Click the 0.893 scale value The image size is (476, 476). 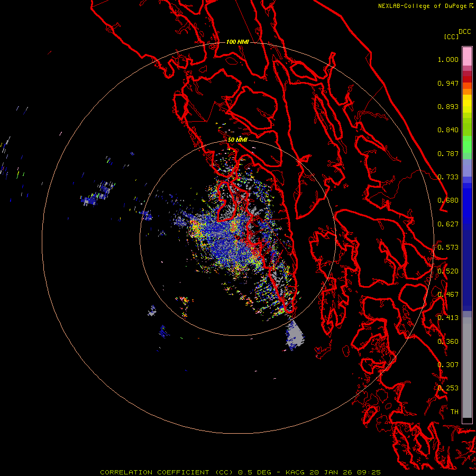point(448,106)
